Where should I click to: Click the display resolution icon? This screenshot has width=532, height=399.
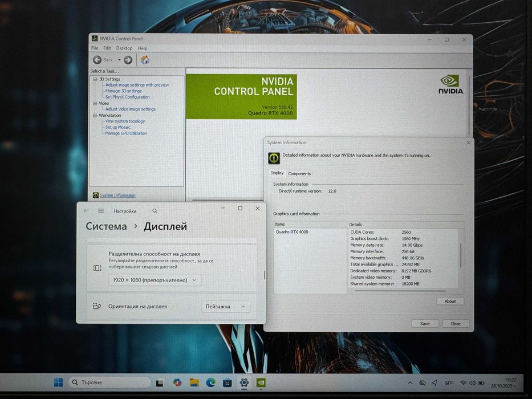[x=97, y=268]
